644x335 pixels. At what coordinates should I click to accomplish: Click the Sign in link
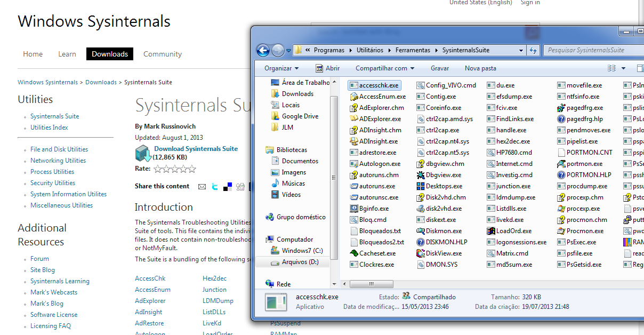(x=530, y=3)
